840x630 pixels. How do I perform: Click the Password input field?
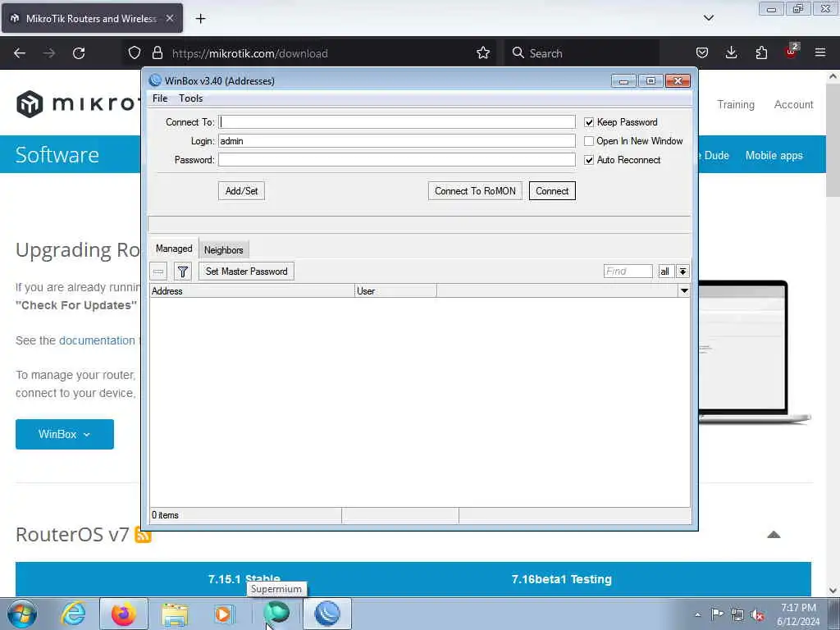396,160
